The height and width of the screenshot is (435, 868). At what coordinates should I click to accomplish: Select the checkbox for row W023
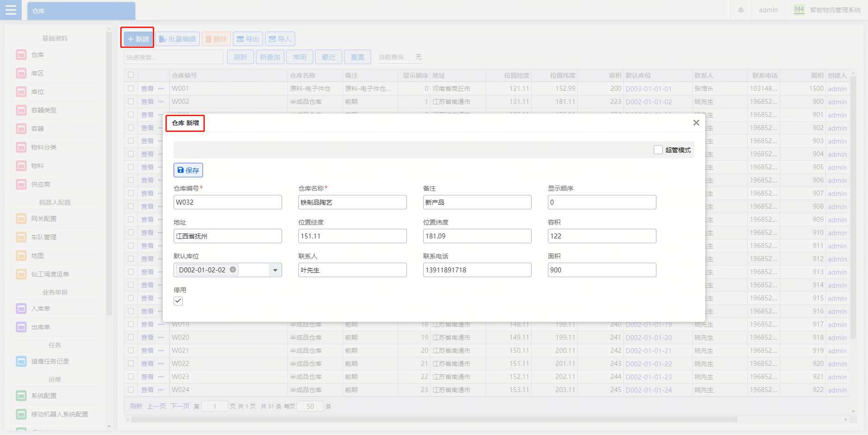tap(131, 377)
